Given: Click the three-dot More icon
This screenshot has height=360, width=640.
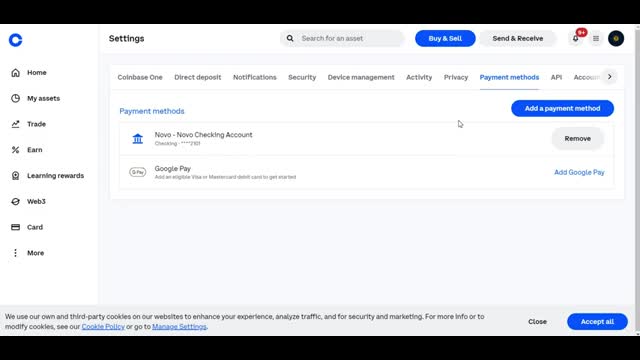Looking at the screenshot, I should click(16, 253).
